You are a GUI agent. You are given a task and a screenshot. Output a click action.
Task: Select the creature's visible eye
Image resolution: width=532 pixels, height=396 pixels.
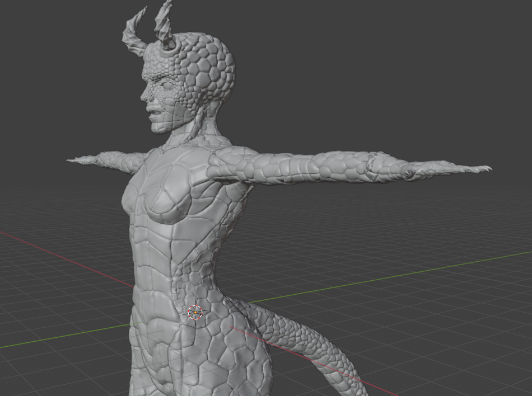[167, 84]
